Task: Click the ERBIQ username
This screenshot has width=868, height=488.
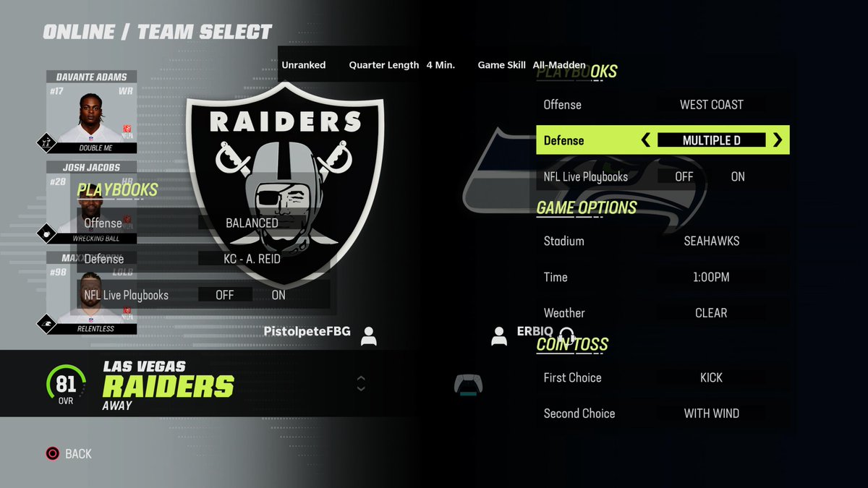Action: [x=535, y=331]
